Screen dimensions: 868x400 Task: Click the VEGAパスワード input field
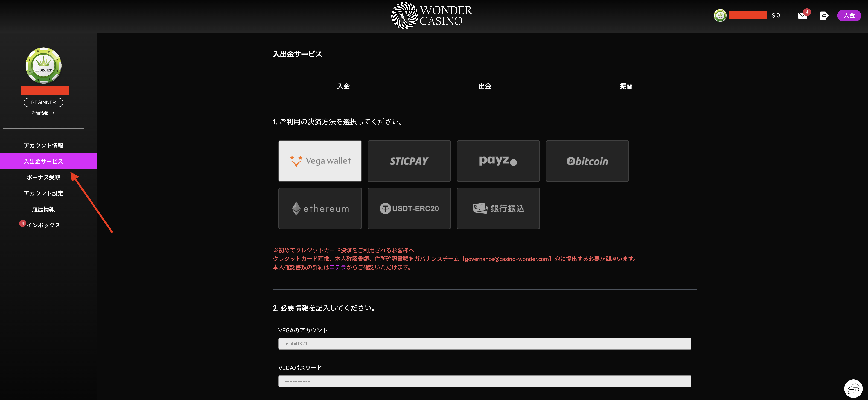click(x=485, y=381)
